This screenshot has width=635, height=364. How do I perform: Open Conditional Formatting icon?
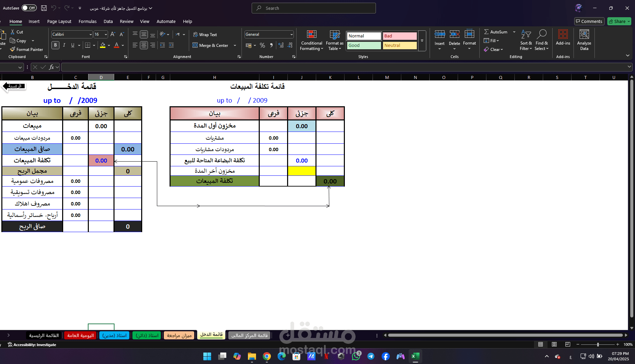(312, 34)
